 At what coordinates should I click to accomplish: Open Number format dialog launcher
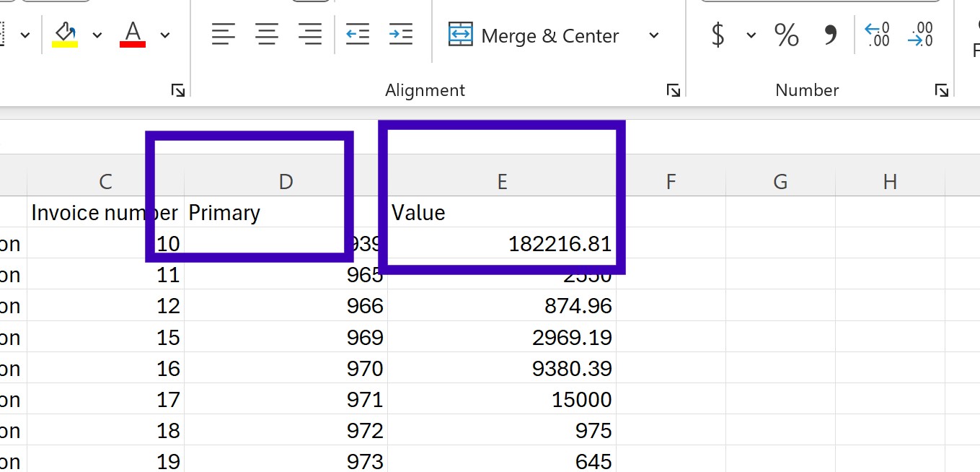pos(941,90)
